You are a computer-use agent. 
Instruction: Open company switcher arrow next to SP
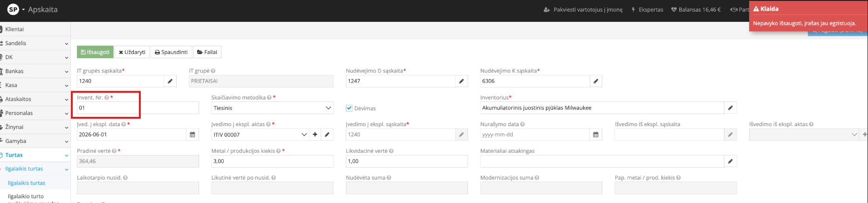(23, 9)
